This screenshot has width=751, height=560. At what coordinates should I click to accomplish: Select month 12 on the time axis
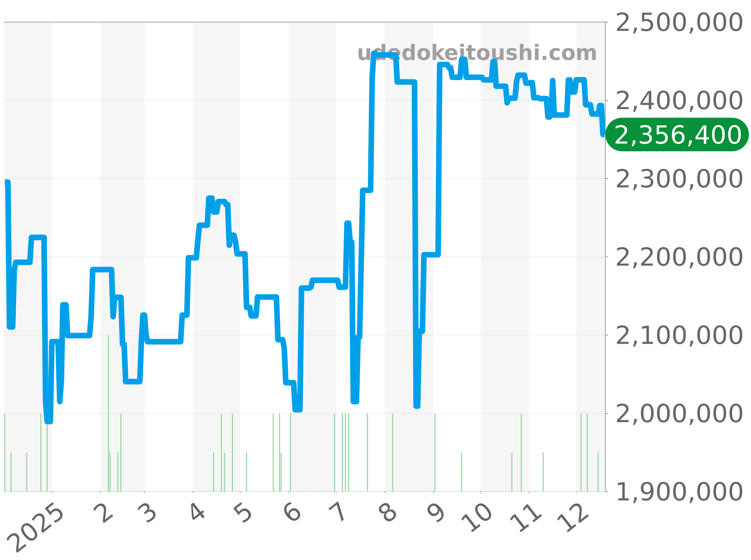click(574, 517)
